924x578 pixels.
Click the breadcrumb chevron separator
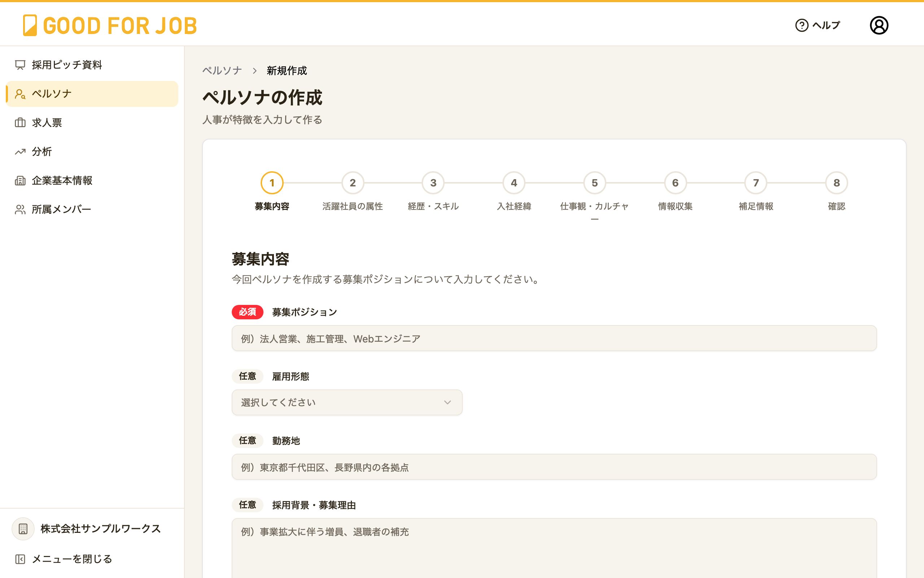pyautogui.click(x=255, y=71)
